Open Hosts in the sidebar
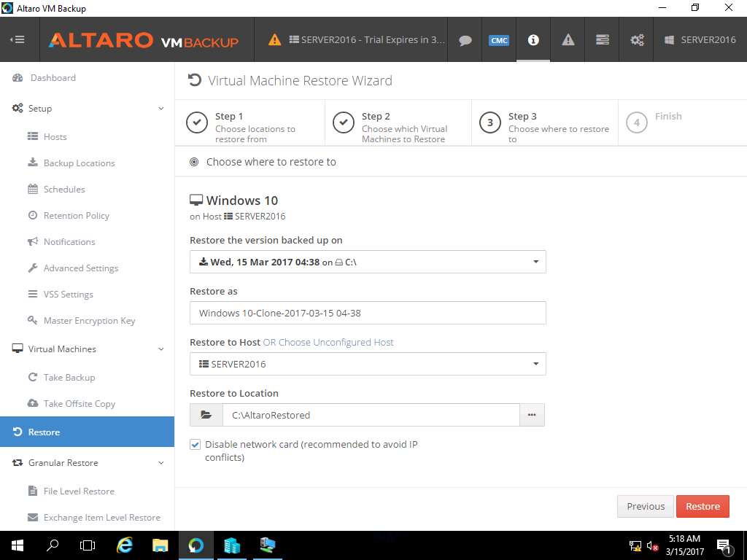The width and height of the screenshot is (747, 560). pyautogui.click(x=55, y=136)
